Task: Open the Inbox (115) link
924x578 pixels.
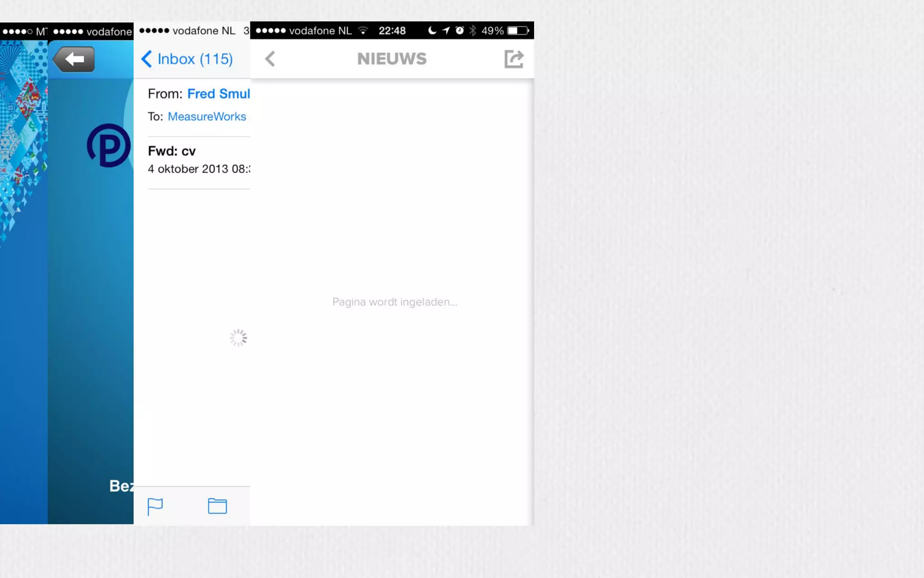Action: tap(195, 59)
